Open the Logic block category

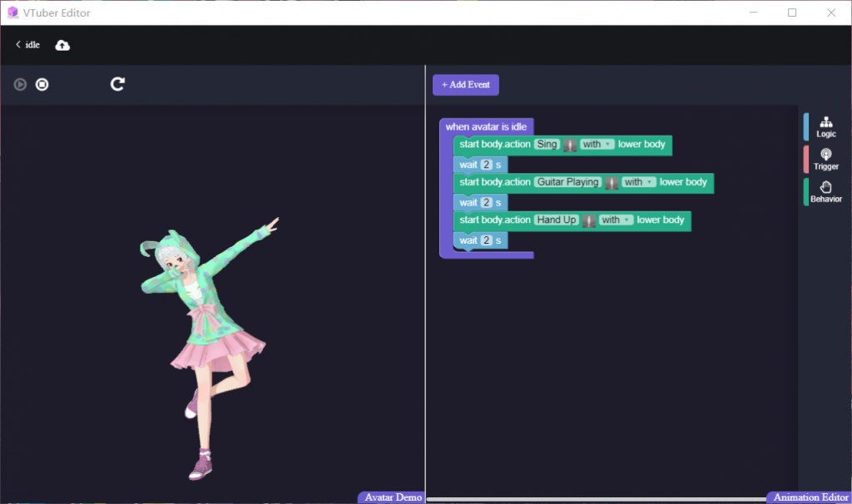pos(825,126)
